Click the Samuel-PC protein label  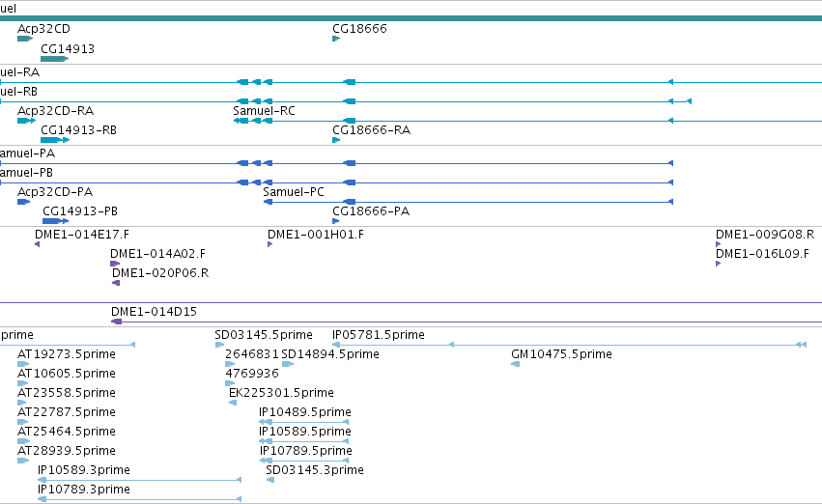tap(294, 192)
